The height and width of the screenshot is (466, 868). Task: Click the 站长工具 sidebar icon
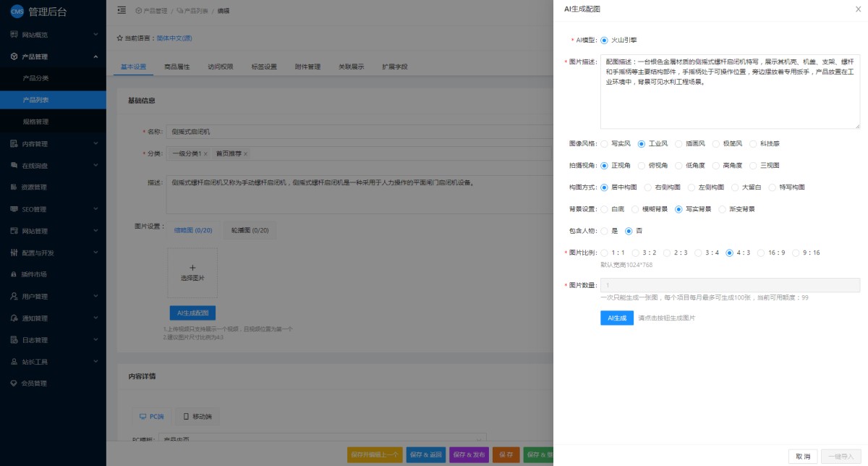click(14, 362)
